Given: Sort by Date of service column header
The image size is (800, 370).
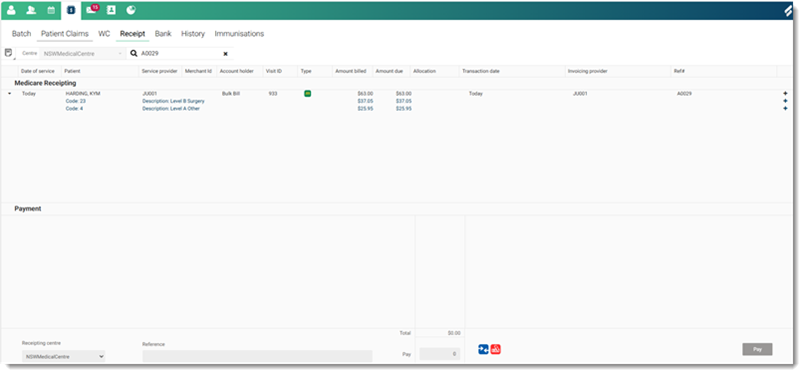Looking at the screenshot, I should (38, 71).
